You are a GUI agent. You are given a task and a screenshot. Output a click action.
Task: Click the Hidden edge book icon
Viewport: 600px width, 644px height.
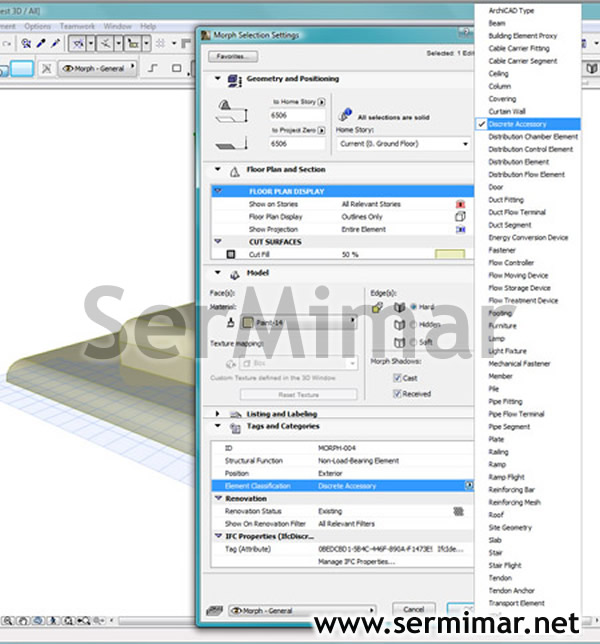[x=399, y=325]
